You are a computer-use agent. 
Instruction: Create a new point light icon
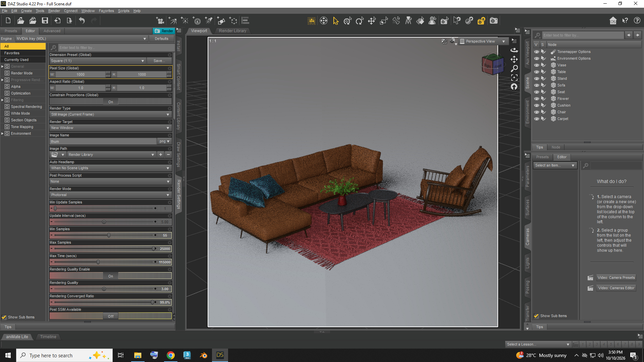[x=184, y=21]
